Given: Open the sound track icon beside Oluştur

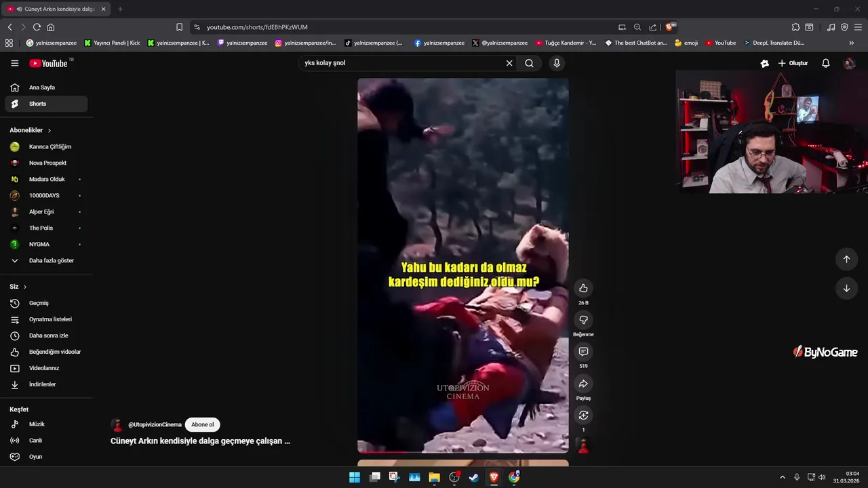Looking at the screenshot, I should coord(765,63).
